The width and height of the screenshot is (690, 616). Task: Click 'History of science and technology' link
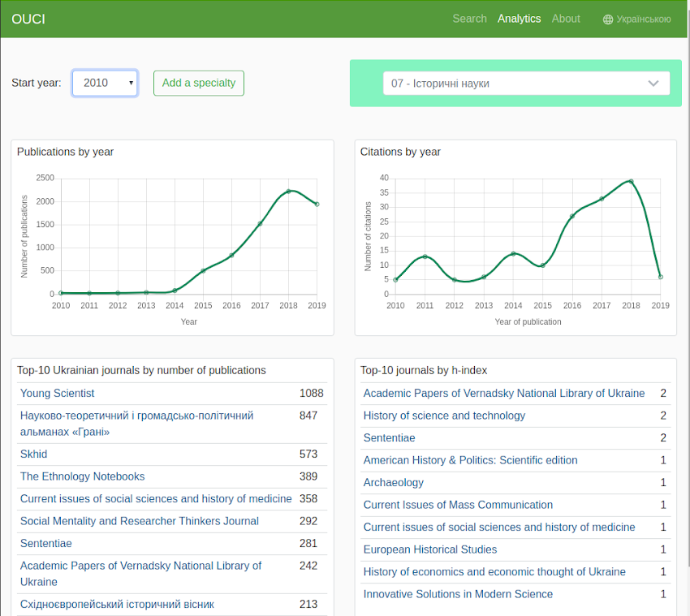click(x=444, y=416)
